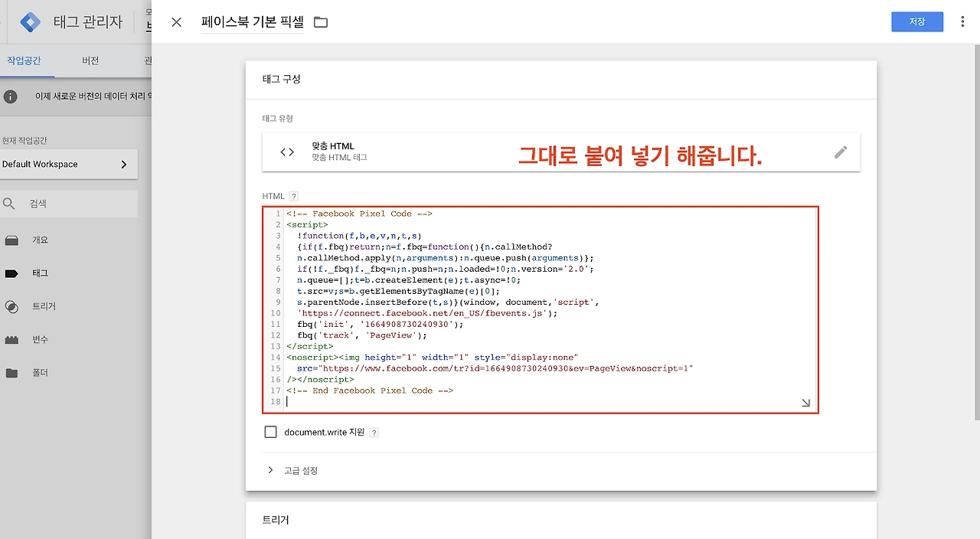The width and height of the screenshot is (980, 539).
Task: Open the Default Workspace selector
Action: point(69,164)
